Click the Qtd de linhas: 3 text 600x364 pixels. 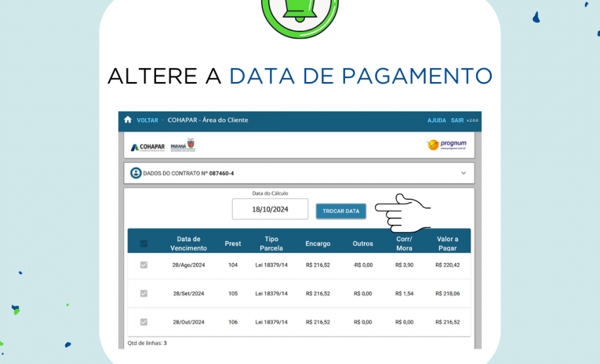tap(148, 343)
